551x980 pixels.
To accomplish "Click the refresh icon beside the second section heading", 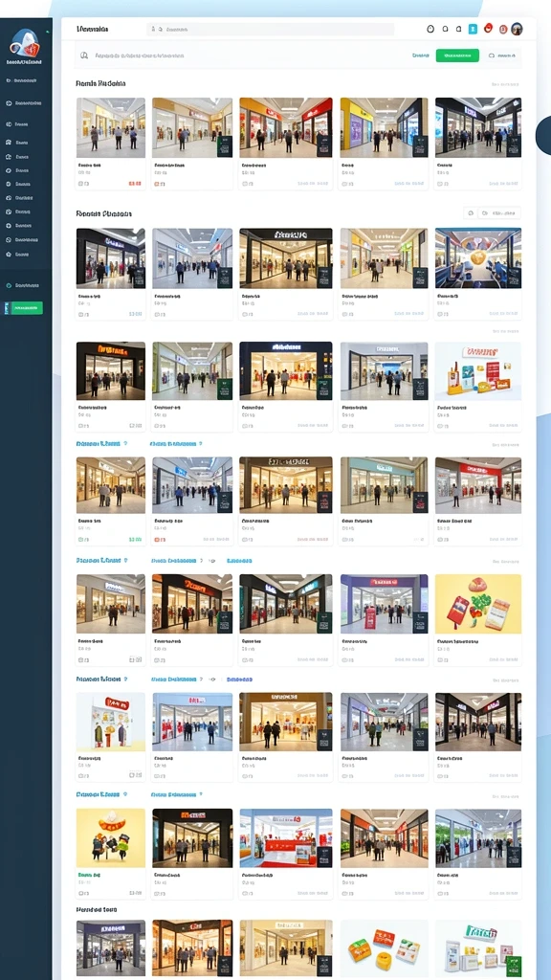I will (x=470, y=213).
